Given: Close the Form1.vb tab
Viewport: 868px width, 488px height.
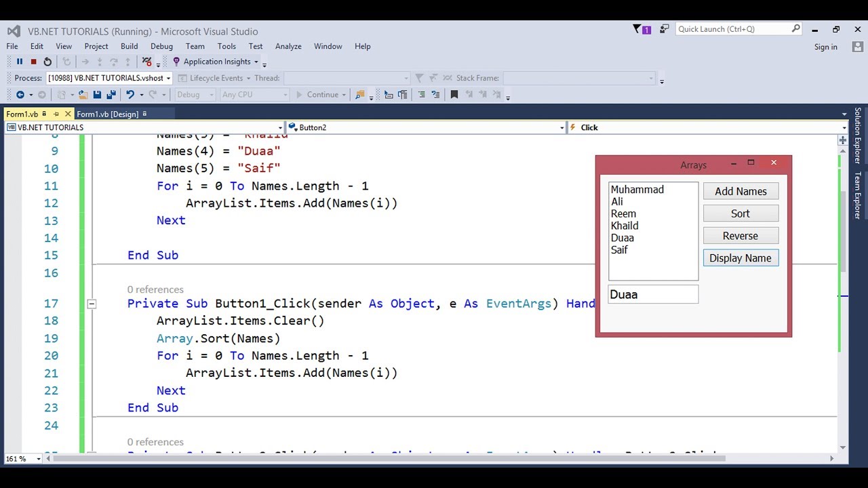Looking at the screenshot, I should 68,114.
